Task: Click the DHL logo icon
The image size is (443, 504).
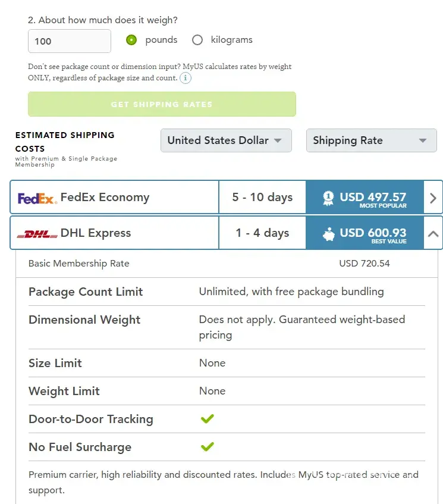Action: [37, 234]
